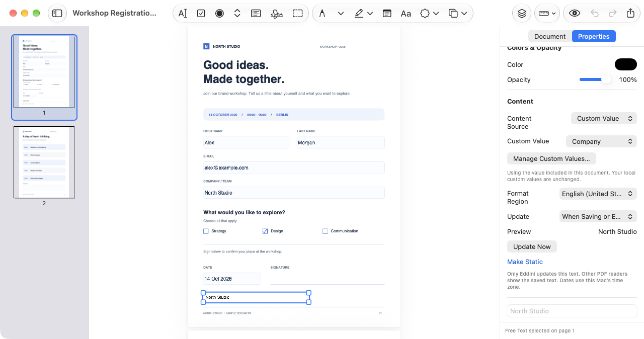This screenshot has width=644, height=339.
Task: Select the shape tool icon
Action: point(425,14)
